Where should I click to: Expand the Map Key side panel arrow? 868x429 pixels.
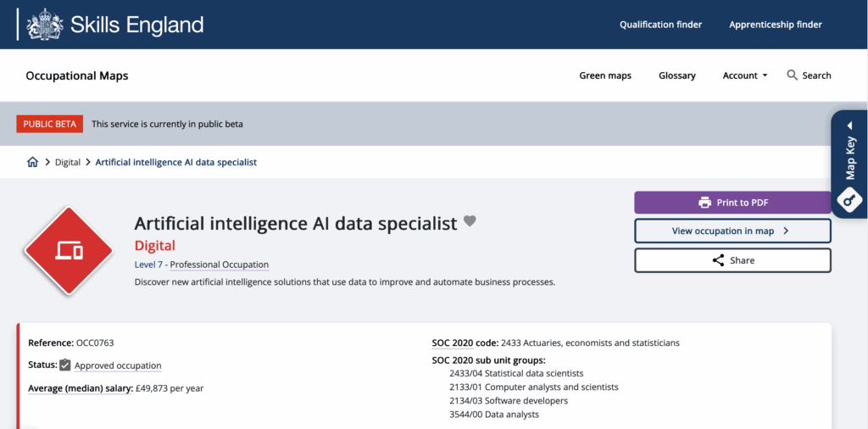[x=849, y=125]
